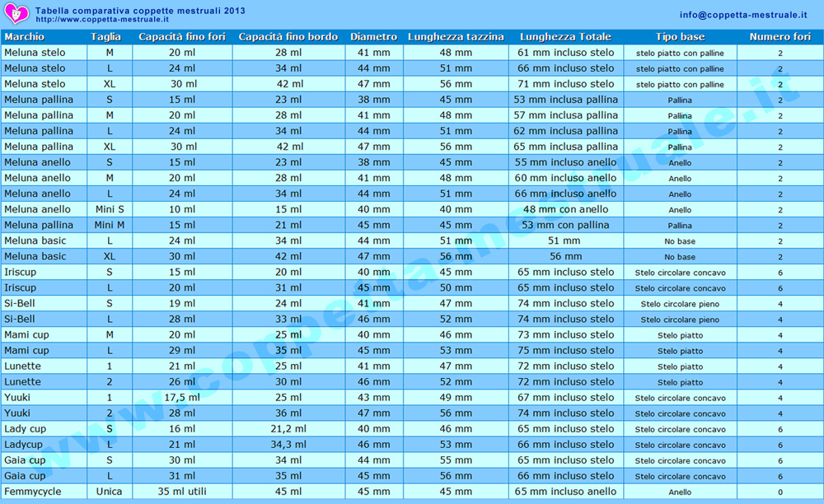Click '53 mm inclusa pallina' cell
This screenshot has height=504, width=824.
click(565, 100)
